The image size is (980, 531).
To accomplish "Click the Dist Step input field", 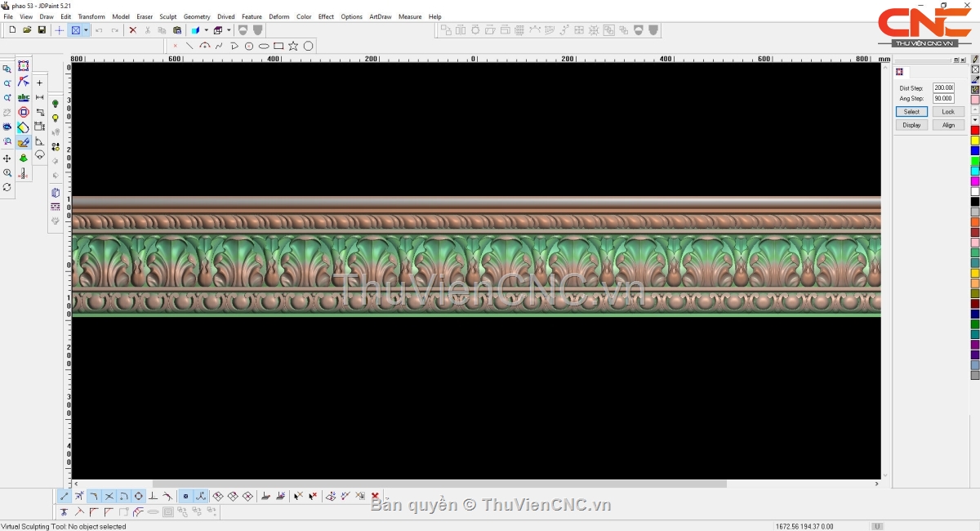I will coord(943,87).
